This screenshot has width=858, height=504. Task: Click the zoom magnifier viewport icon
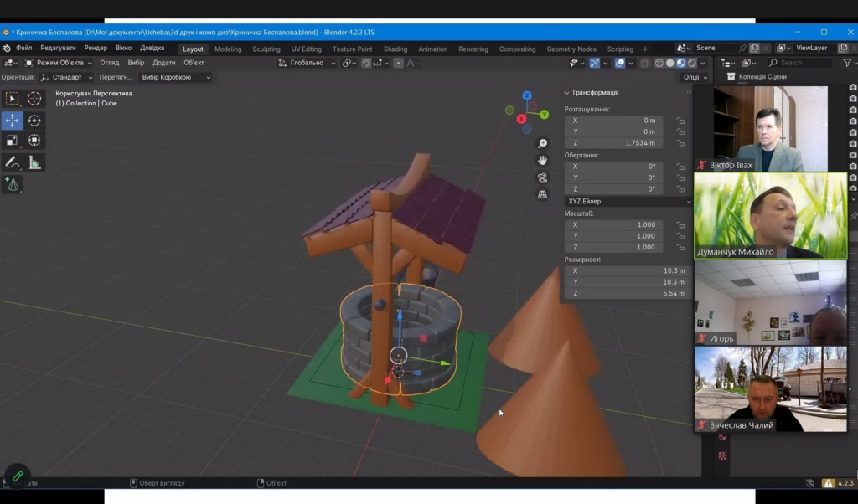542,144
